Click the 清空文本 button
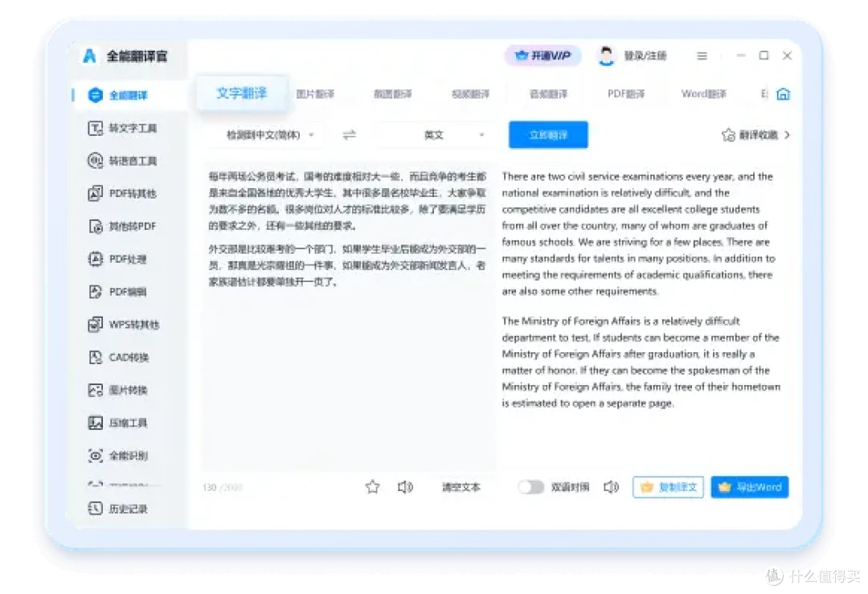The width and height of the screenshot is (868, 594). pyautogui.click(x=461, y=487)
